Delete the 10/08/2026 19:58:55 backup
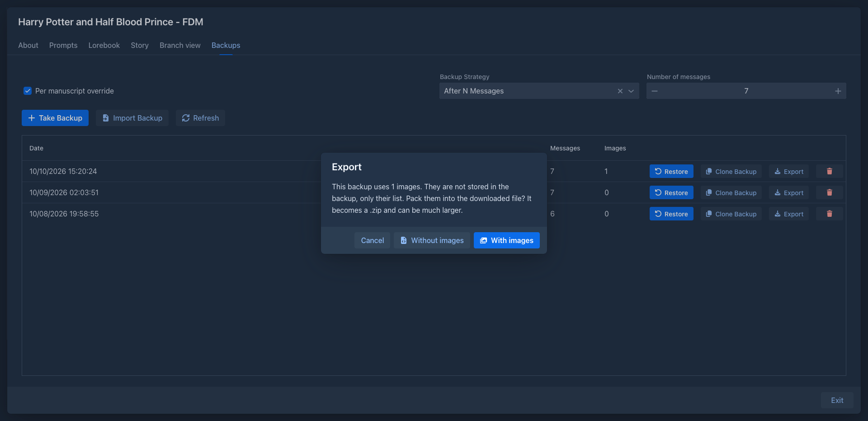 829,214
